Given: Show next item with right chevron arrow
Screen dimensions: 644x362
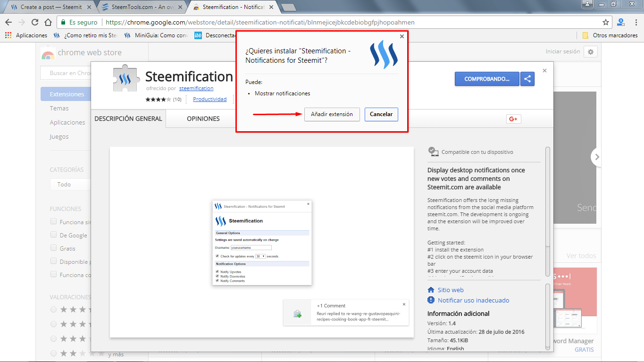Looking at the screenshot, I should [x=597, y=157].
